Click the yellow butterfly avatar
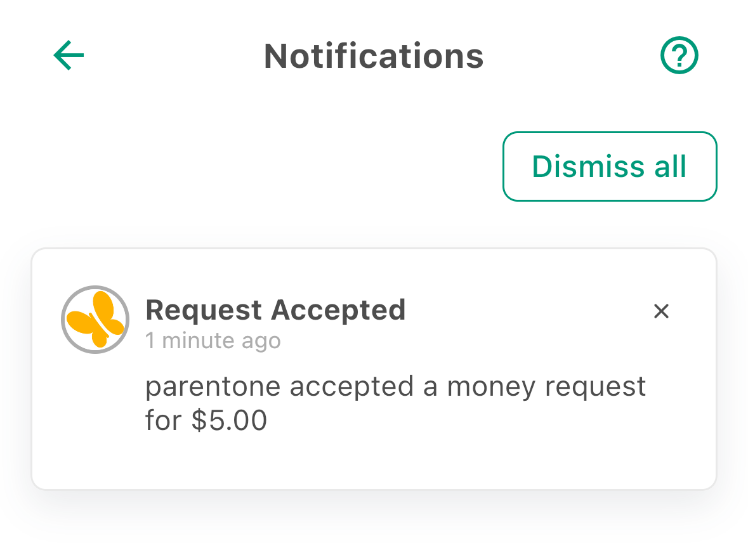Image resolution: width=748 pixels, height=560 pixels. (95, 320)
